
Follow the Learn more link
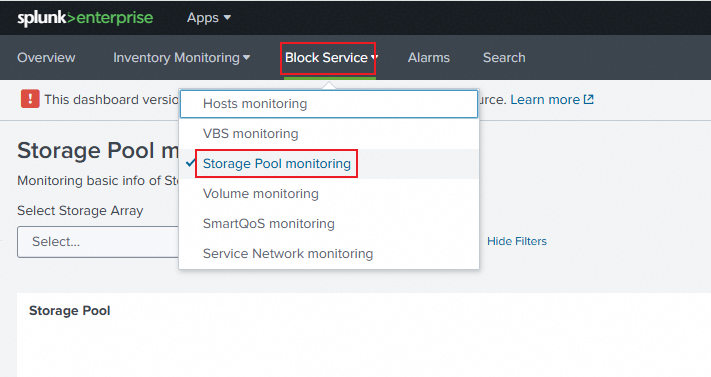[x=545, y=100]
